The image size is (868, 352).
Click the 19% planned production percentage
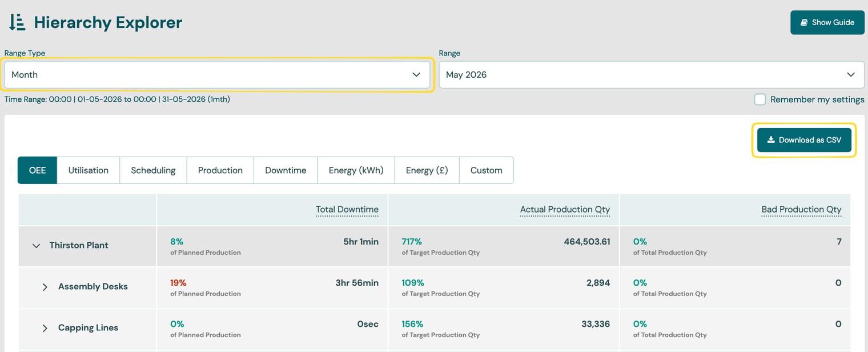coord(178,283)
